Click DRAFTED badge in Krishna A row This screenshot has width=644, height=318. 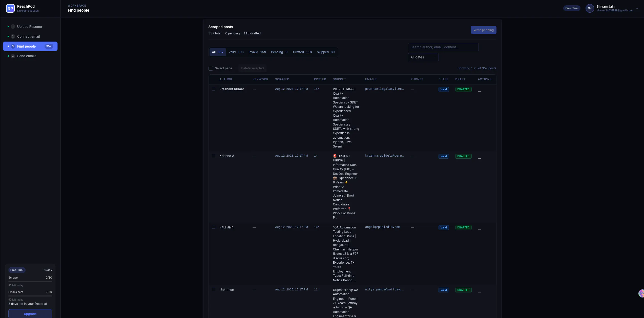(x=463, y=156)
